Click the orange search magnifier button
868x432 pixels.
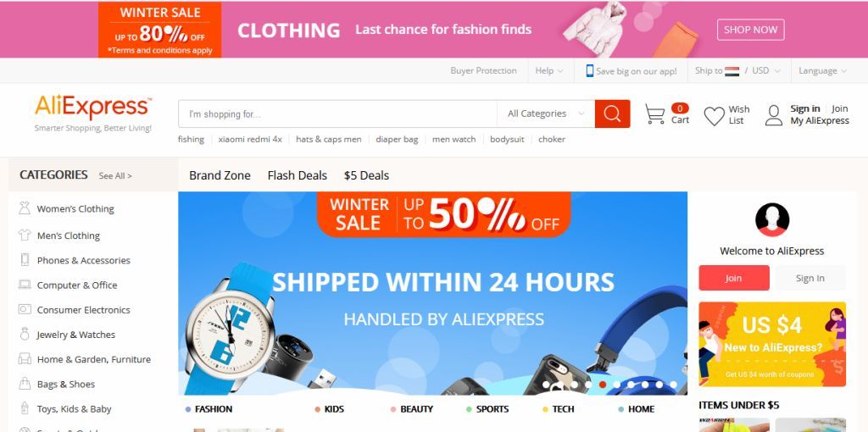pyautogui.click(x=612, y=114)
